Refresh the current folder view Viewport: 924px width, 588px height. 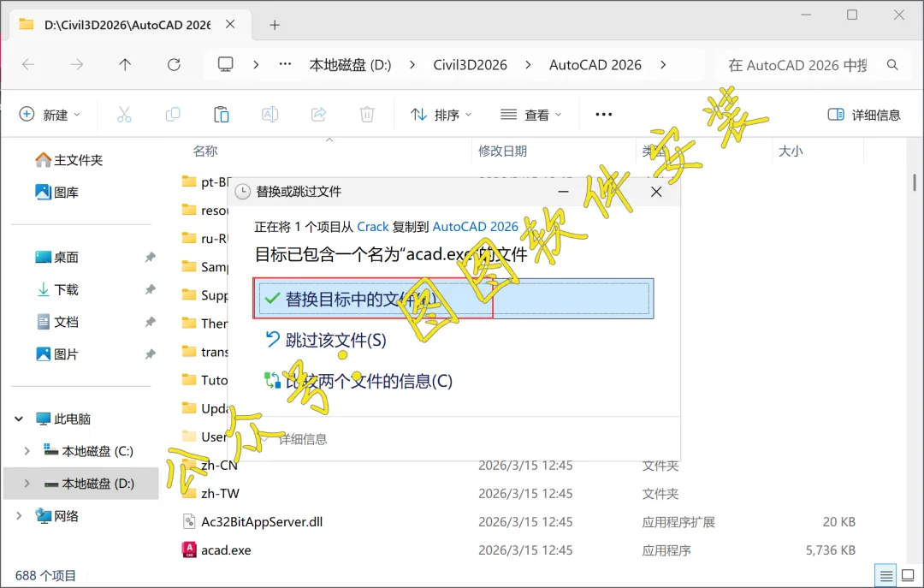click(x=174, y=65)
